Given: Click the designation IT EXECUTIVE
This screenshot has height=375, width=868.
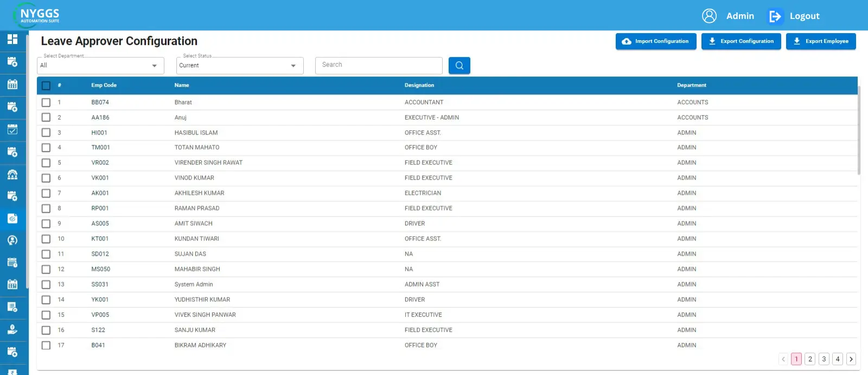Looking at the screenshot, I should pos(423,315).
